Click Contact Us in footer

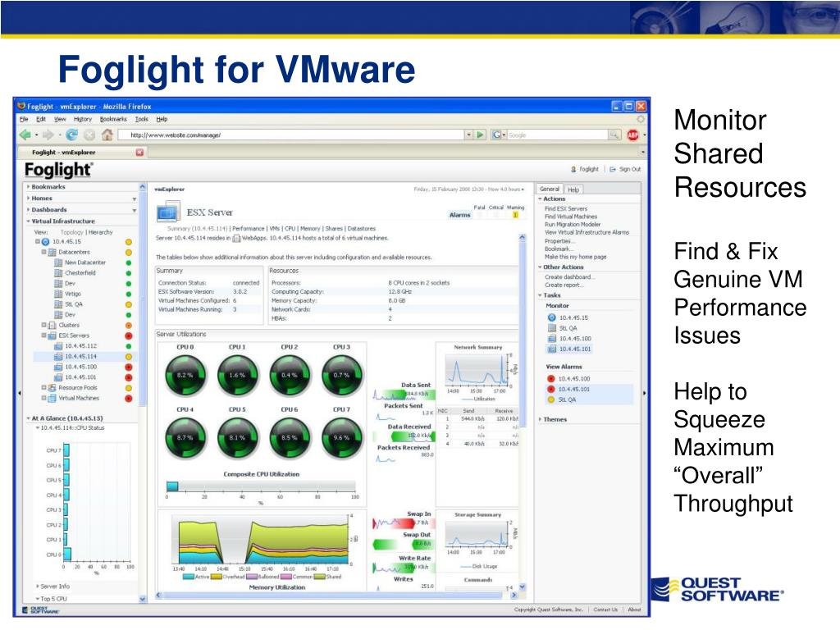coord(605,609)
